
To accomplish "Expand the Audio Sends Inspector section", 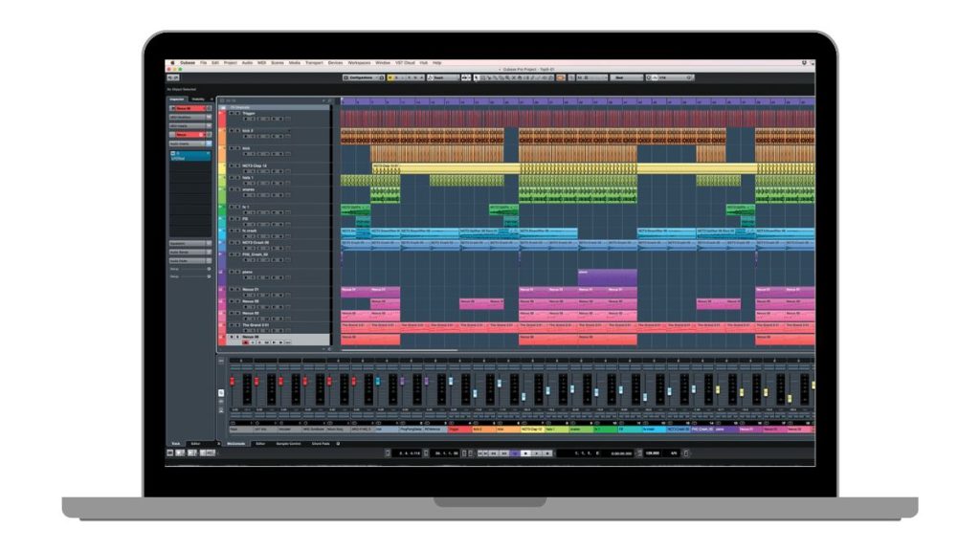I will [190, 252].
